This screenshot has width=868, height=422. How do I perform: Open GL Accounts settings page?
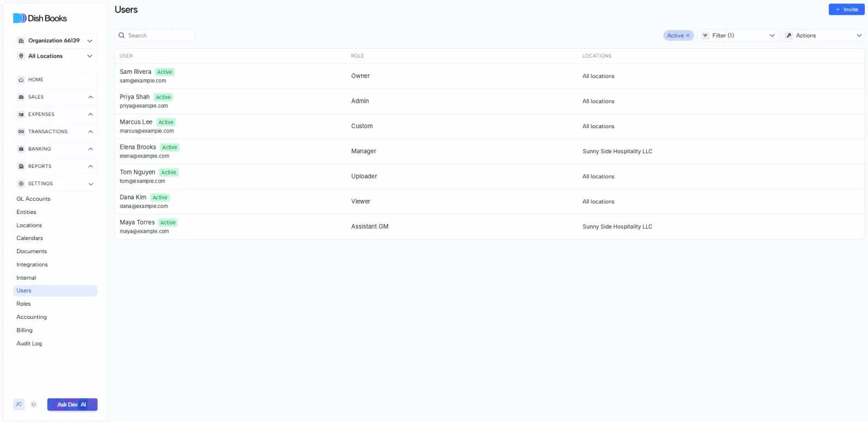click(x=55, y=199)
